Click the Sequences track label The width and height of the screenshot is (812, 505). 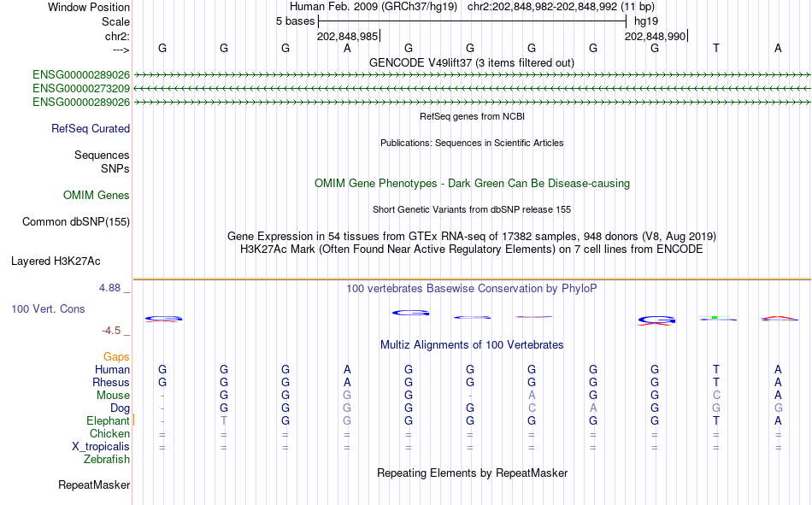pos(102,155)
